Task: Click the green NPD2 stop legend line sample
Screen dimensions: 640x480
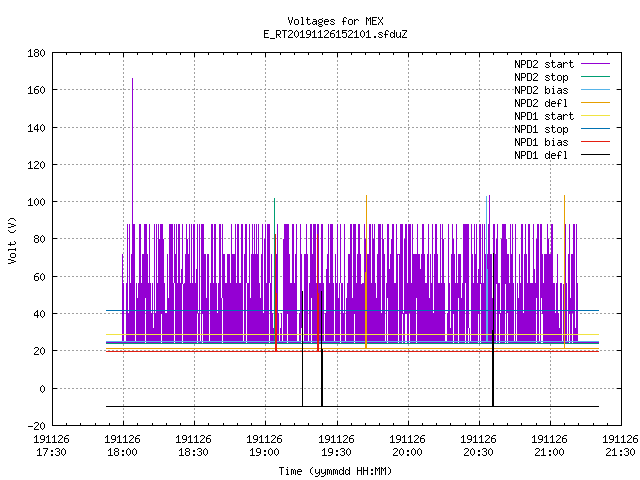Action: 596,77
